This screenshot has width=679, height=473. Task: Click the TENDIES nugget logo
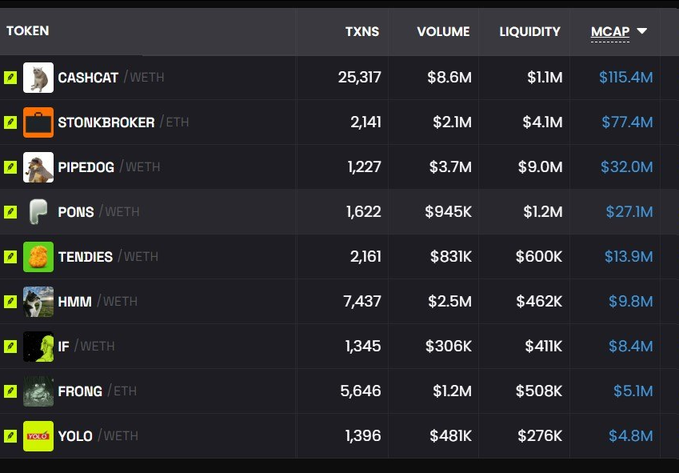point(38,257)
